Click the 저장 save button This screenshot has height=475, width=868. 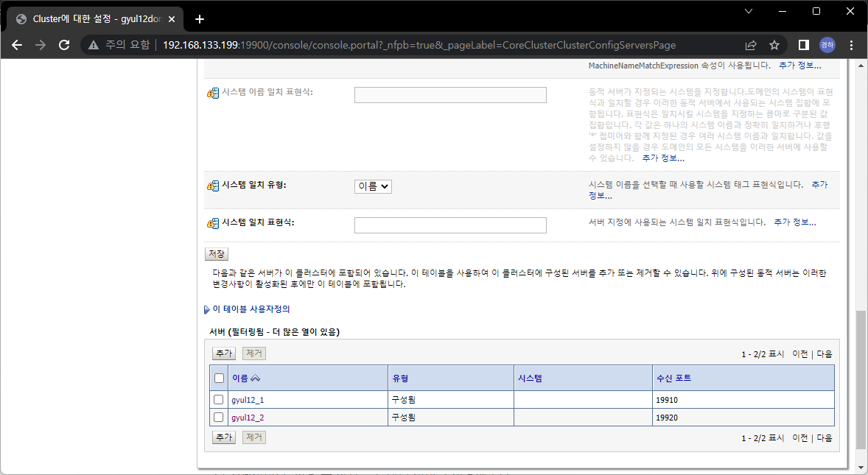(x=216, y=253)
